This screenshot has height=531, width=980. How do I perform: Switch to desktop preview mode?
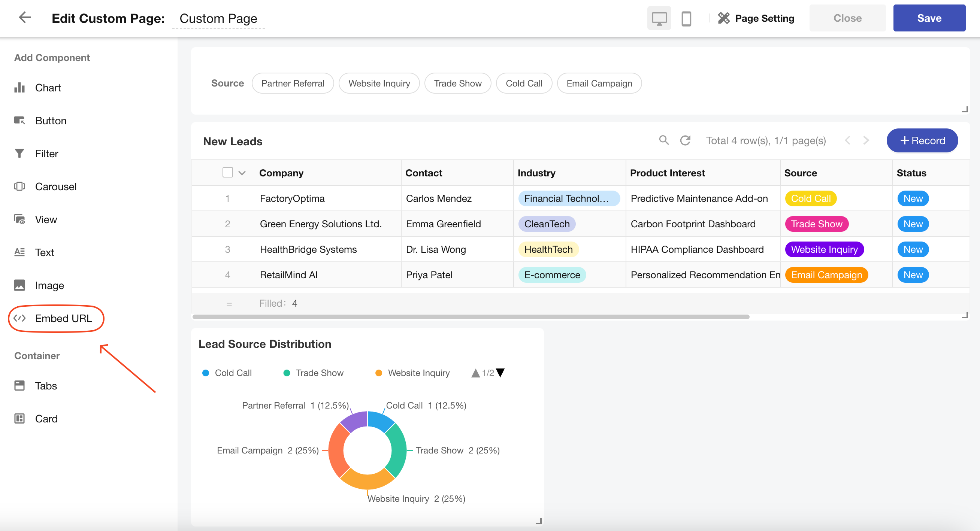point(659,18)
